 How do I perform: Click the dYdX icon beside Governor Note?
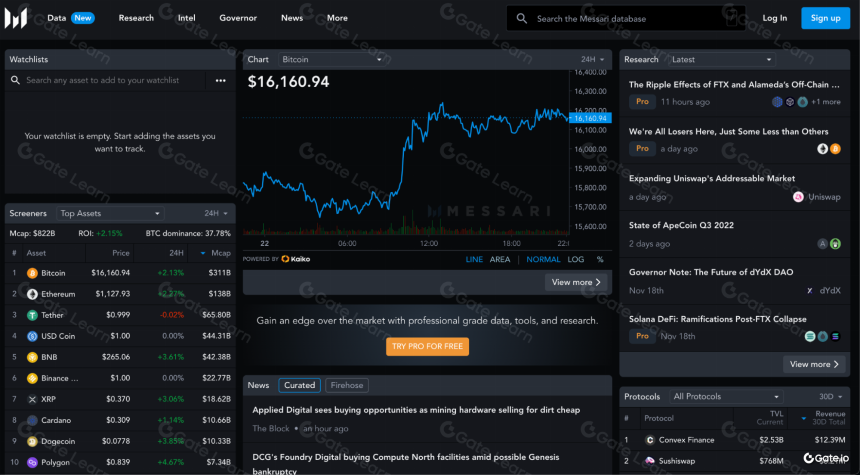(810, 291)
